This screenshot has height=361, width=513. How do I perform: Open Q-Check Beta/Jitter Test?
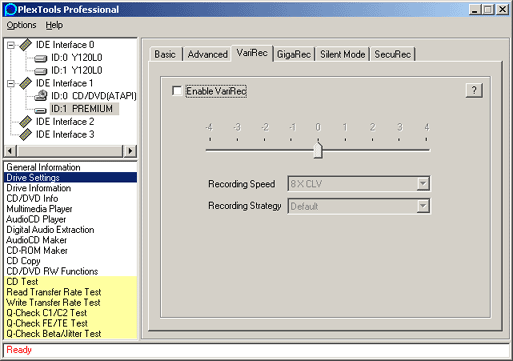coord(70,333)
